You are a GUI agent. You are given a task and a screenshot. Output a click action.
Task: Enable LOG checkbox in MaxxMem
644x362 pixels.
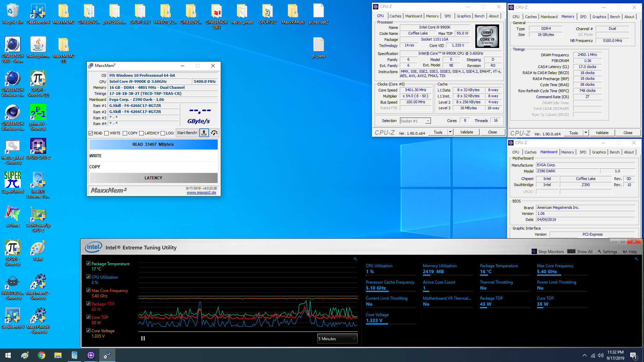click(163, 133)
